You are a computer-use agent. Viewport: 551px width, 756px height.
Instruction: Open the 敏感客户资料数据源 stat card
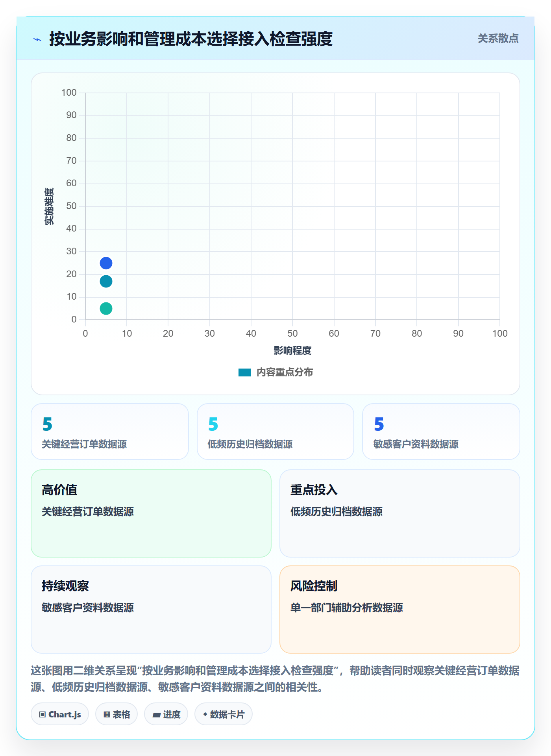coord(441,432)
